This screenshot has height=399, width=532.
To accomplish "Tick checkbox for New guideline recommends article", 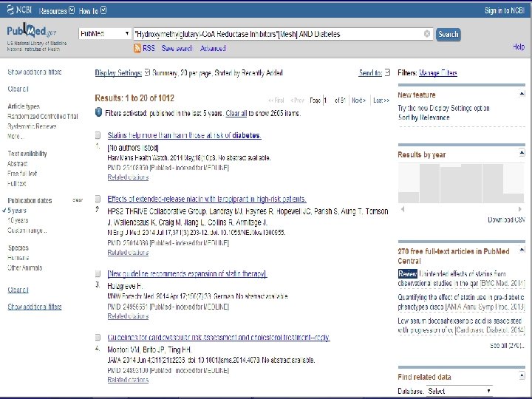I will (98, 273).
